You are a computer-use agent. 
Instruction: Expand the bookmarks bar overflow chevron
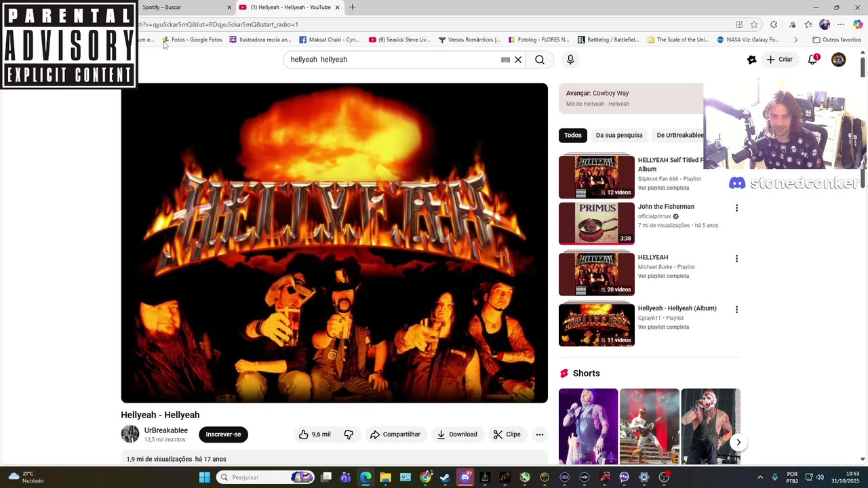tap(795, 40)
